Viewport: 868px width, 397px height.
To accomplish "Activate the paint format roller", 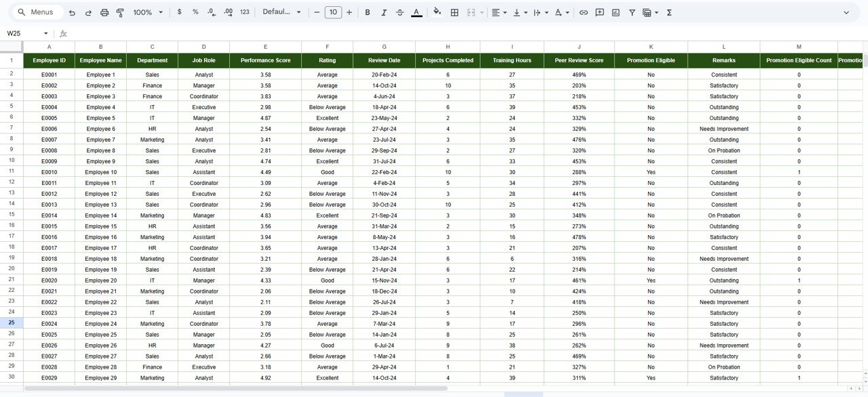I will click(120, 13).
